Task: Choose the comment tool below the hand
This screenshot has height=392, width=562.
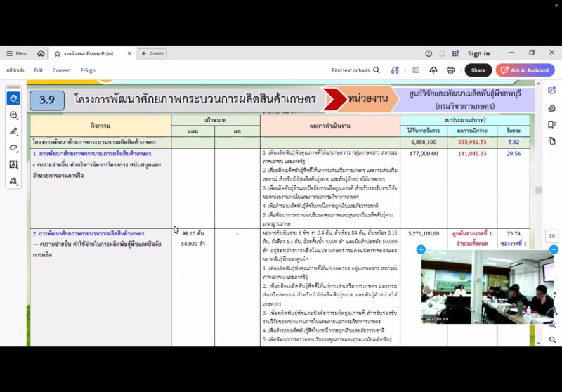Action: (13, 115)
